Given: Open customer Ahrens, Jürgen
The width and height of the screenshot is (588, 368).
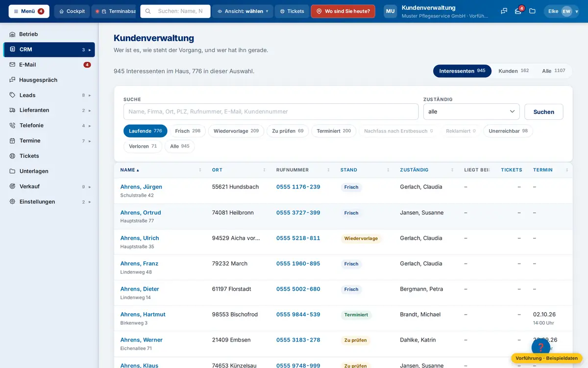Looking at the screenshot, I should click(x=141, y=187).
